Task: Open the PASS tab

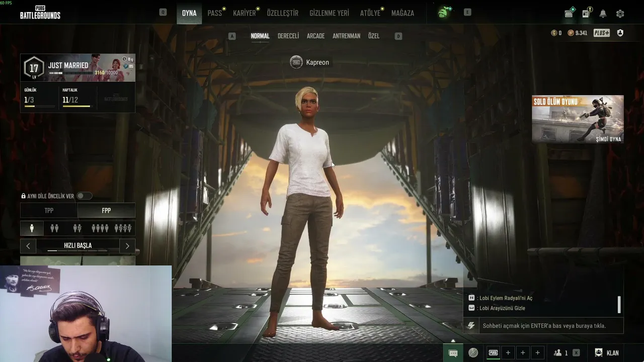Action: click(x=215, y=13)
